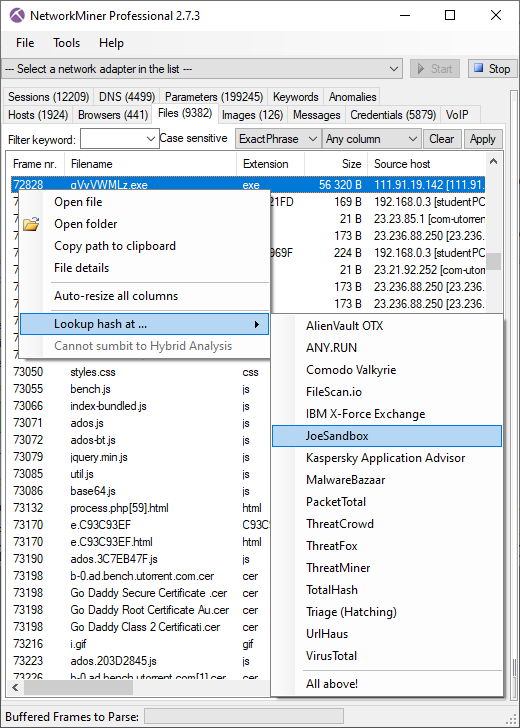Look up hash at ThreatMiner

tap(387, 568)
